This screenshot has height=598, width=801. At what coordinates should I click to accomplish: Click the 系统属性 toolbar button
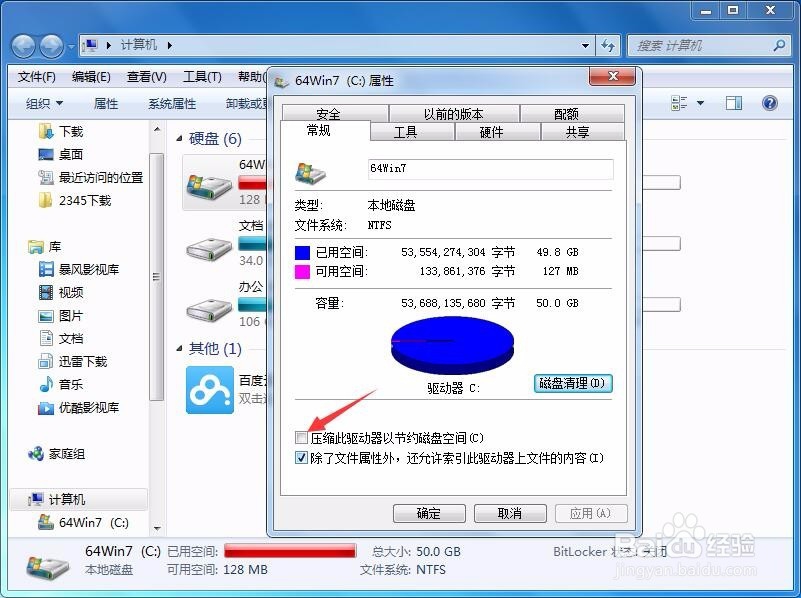pyautogui.click(x=172, y=104)
